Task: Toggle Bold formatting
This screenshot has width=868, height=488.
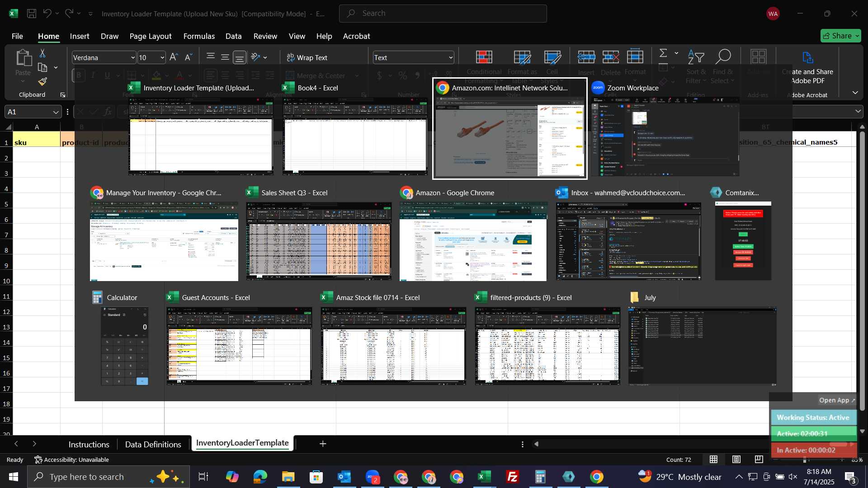Action: pyautogui.click(x=79, y=75)
